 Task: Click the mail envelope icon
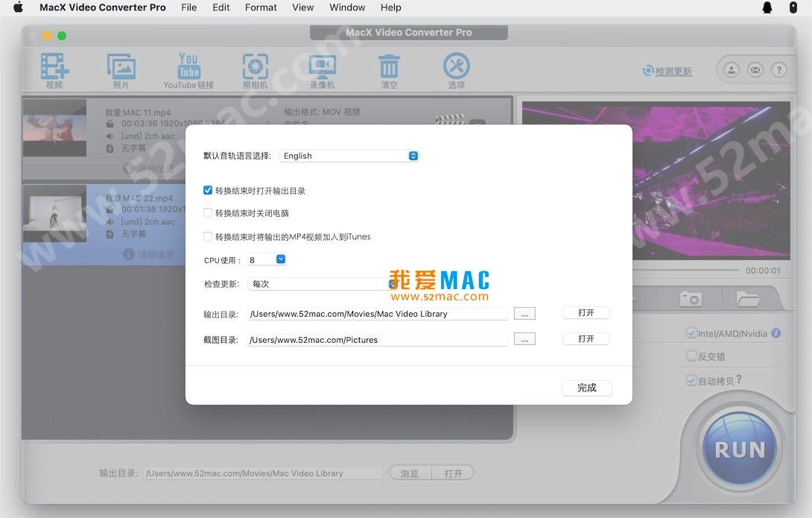click(x=755, y=70)
